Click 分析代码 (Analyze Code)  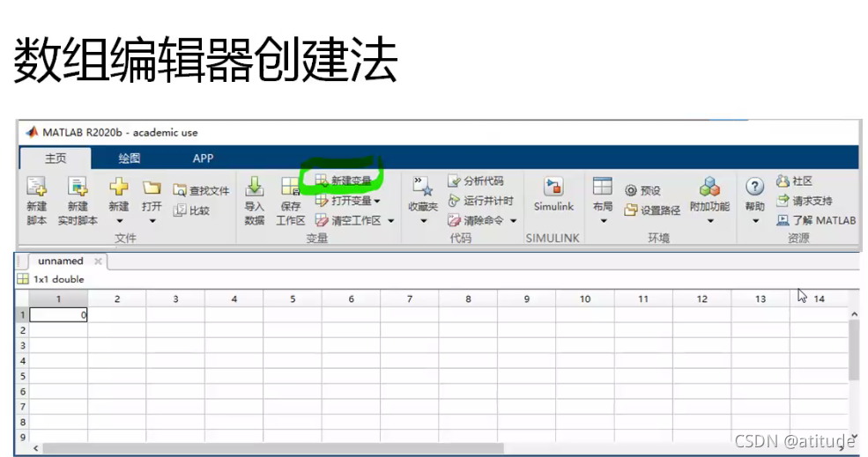[x=476, y=181]
